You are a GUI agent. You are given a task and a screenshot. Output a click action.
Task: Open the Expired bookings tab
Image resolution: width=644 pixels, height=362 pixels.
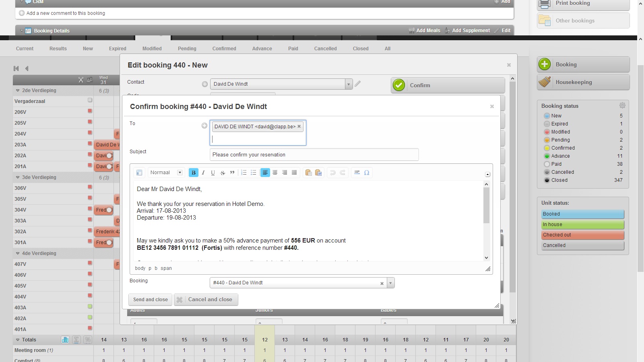click(x=118, y=49)
